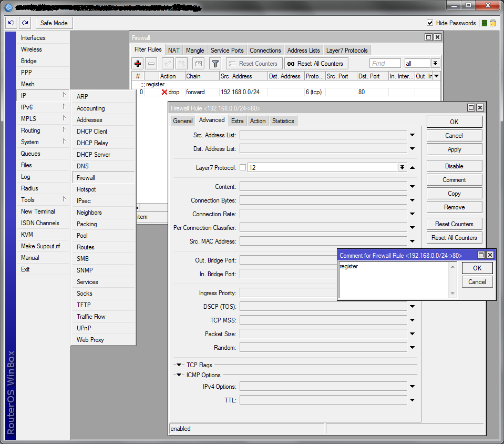Click the X disable icon in Firewall toolbar
The width and height of the screenshot is (504, 444).
(181, 64)
